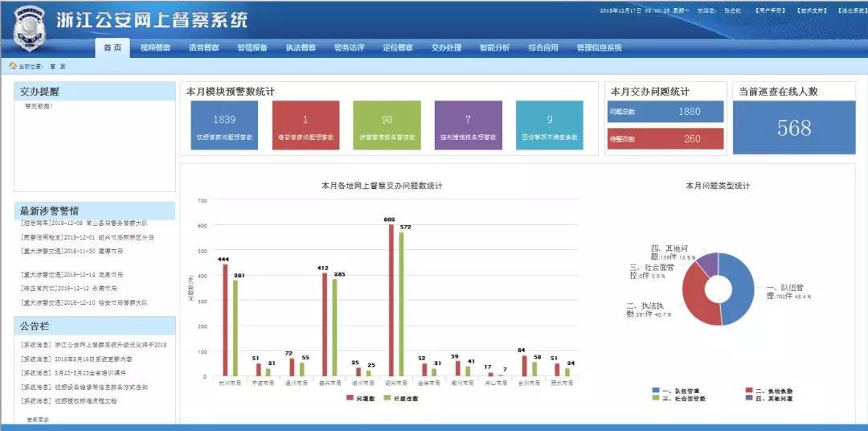Switch to the 智能分析 tab
The image size is (868, 431).
point(494,47)
